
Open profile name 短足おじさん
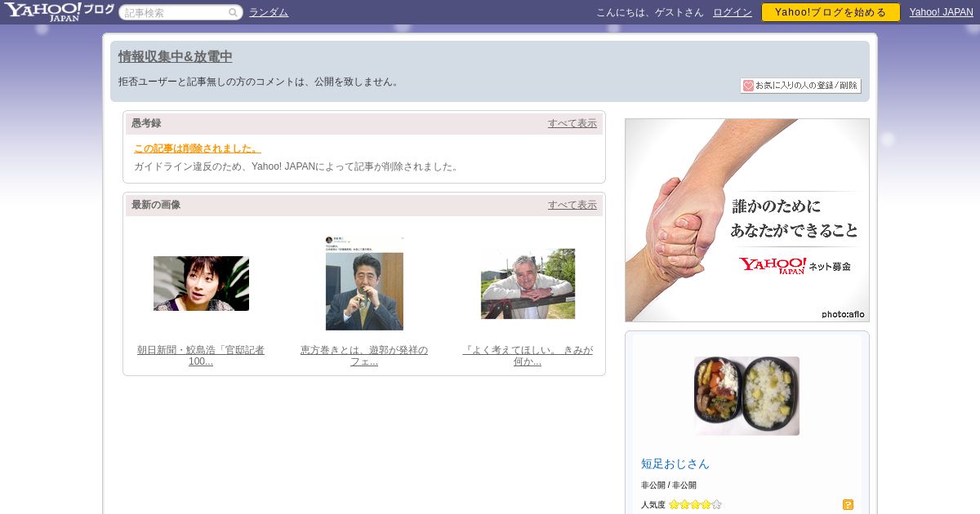coord(675,463)
